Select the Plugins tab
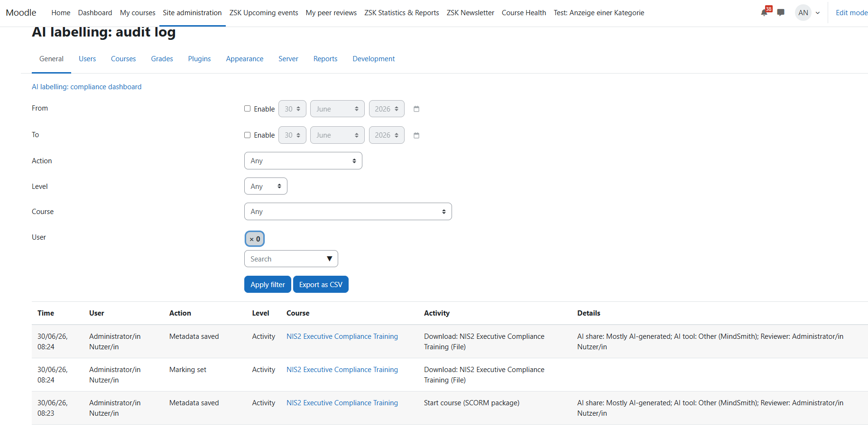This screenshot has height=429, width=868. (x=199, y=59)
